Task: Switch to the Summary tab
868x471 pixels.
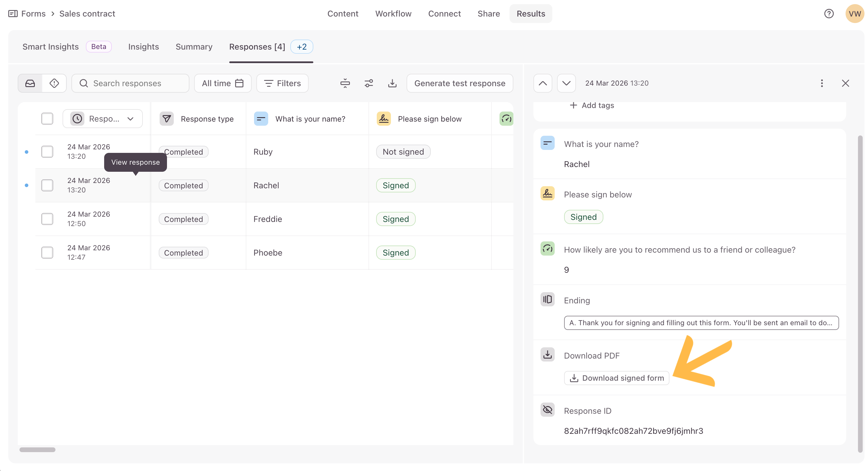Action: (194, 47)
